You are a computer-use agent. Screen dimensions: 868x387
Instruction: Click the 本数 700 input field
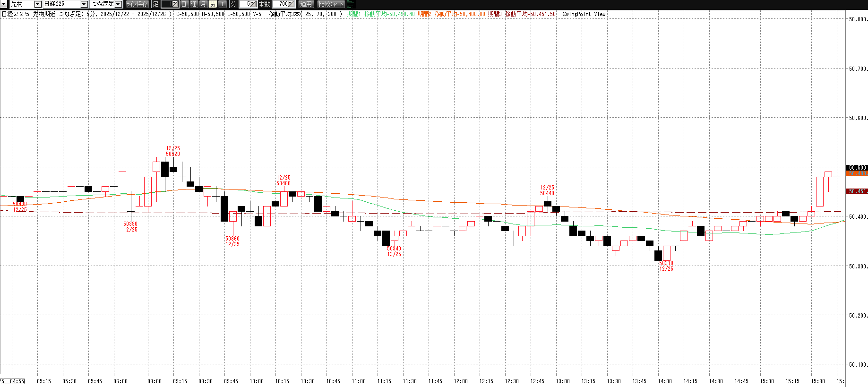[282, 4]
